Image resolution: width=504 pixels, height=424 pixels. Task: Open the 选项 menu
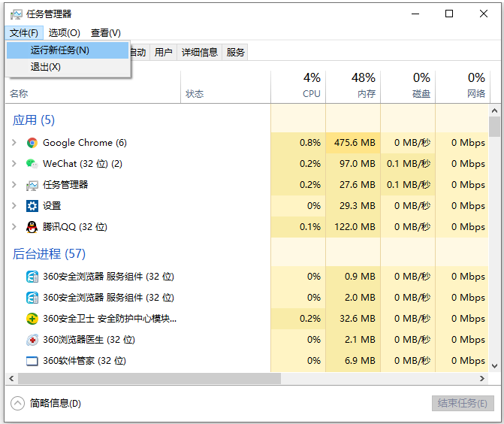[x=64, y=33]
